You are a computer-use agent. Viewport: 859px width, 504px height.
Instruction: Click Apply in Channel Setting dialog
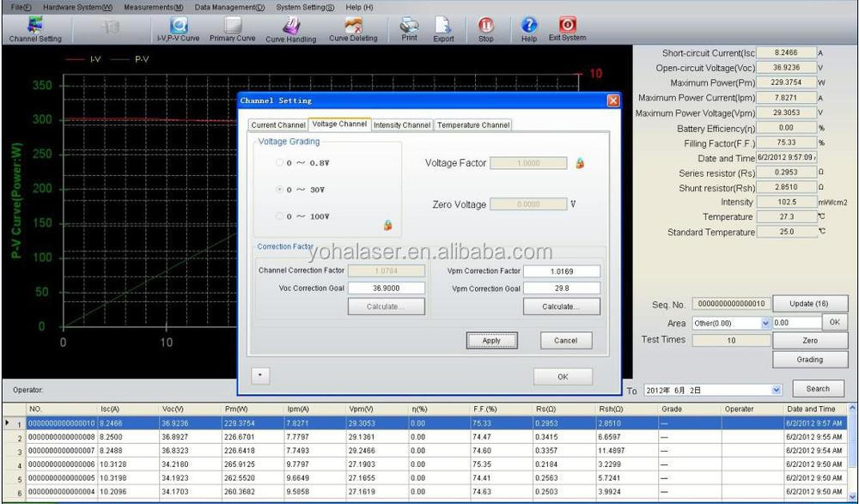tap(491, 340)
